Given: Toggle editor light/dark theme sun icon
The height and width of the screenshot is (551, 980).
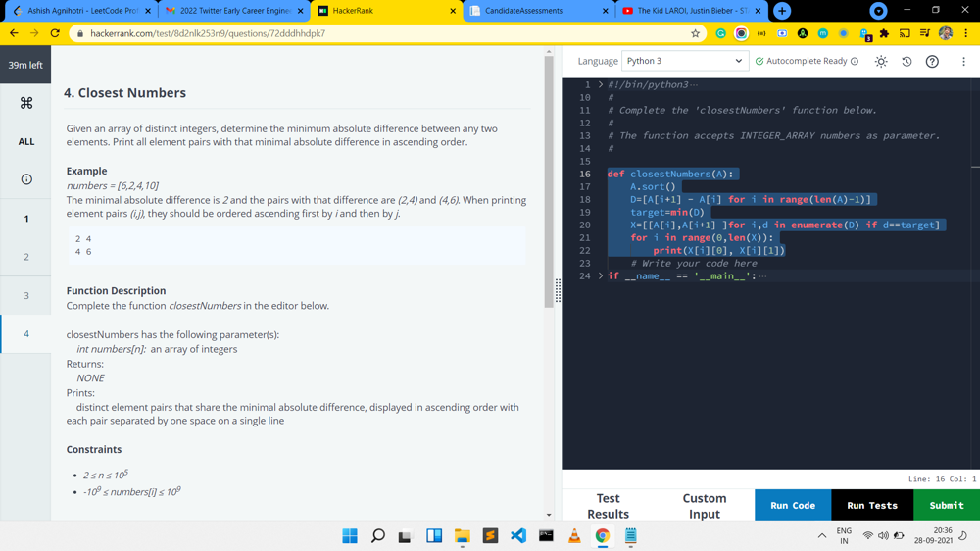Looking at the screenshot, I should pyautogui.click(x=881, y=62).
